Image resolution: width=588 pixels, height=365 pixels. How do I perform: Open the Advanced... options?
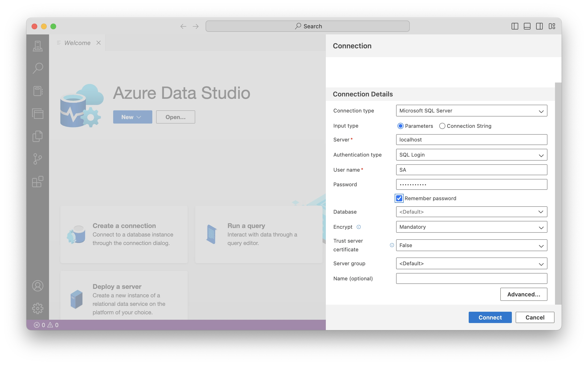click(524, 294)
